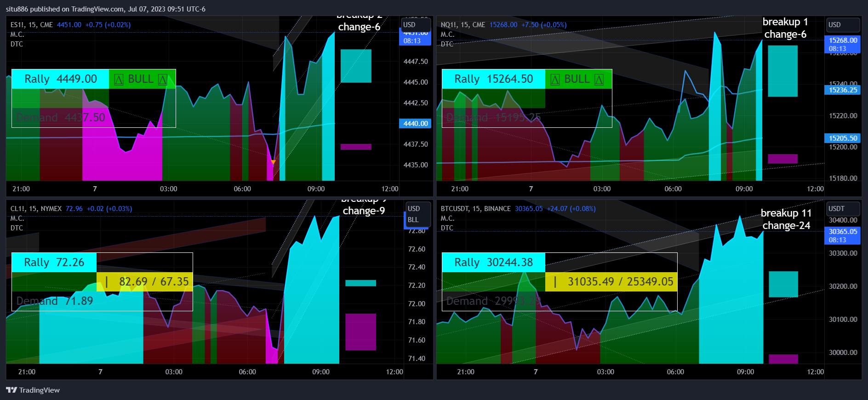Click the change-24 label

(x=786, y=226)
